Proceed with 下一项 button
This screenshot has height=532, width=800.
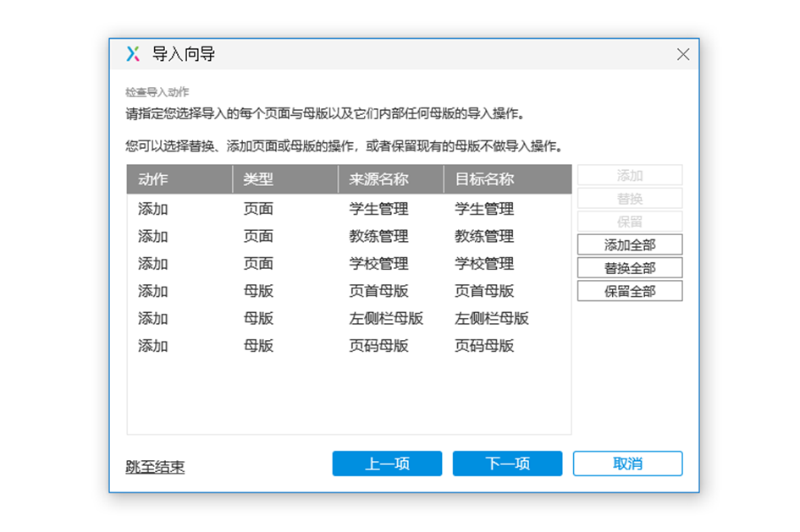(507, 463)
